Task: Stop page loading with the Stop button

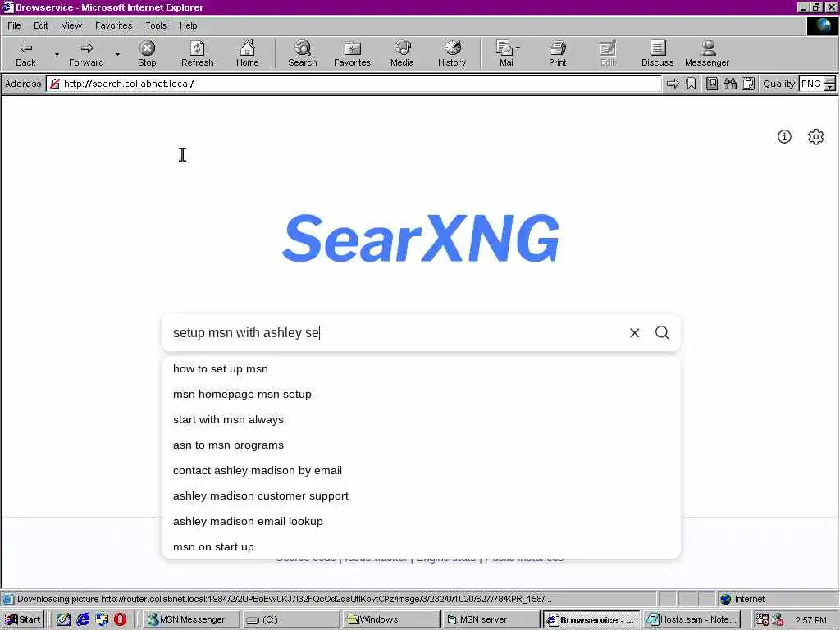Action: (x=147, y=53)
